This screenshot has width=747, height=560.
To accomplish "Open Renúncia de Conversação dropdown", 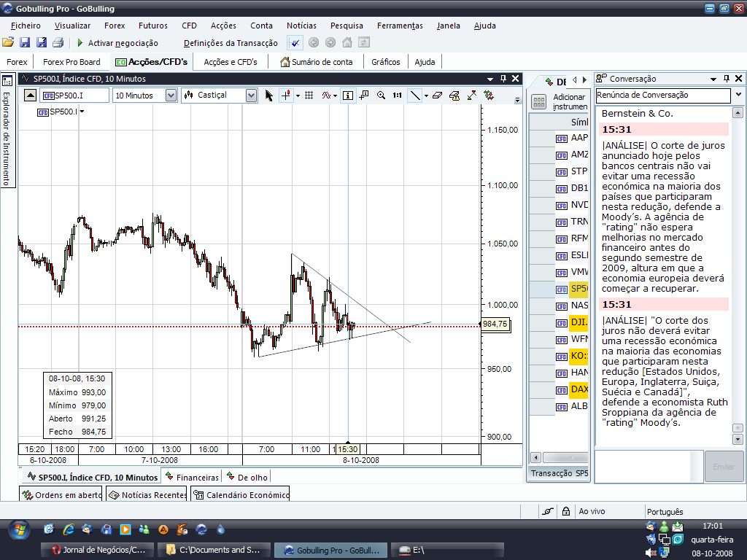I will click(x=738, y=95).
